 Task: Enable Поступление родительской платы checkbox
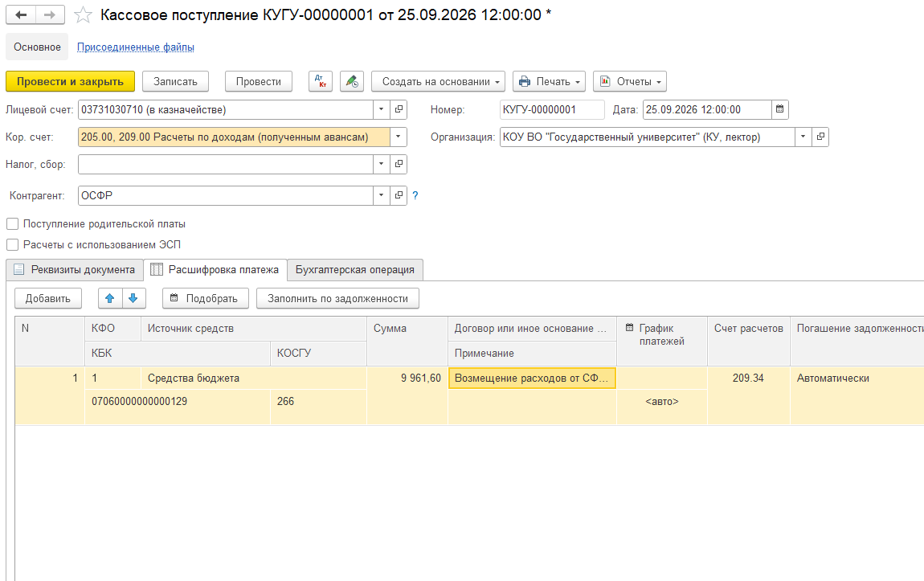12,224
